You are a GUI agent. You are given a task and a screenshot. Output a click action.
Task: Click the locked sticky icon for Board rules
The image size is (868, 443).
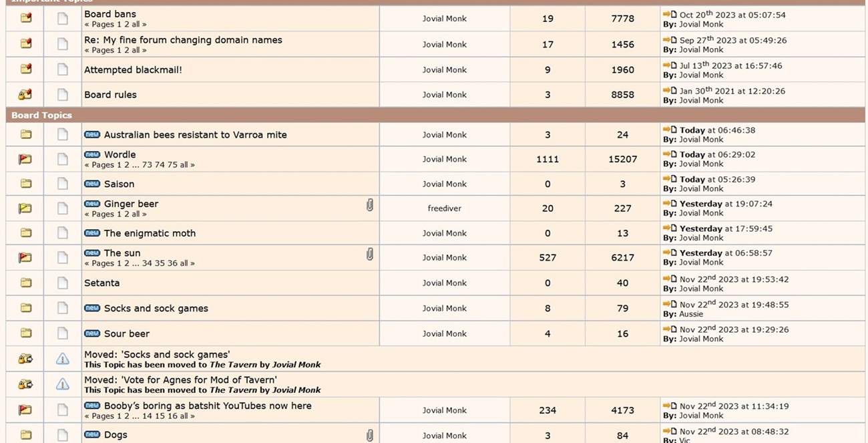(25, 95)
